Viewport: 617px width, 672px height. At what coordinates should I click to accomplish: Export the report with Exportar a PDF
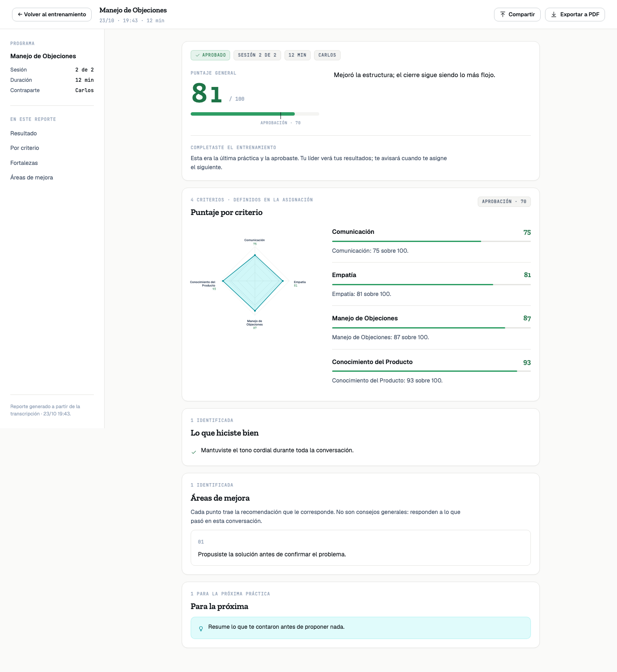575,15
